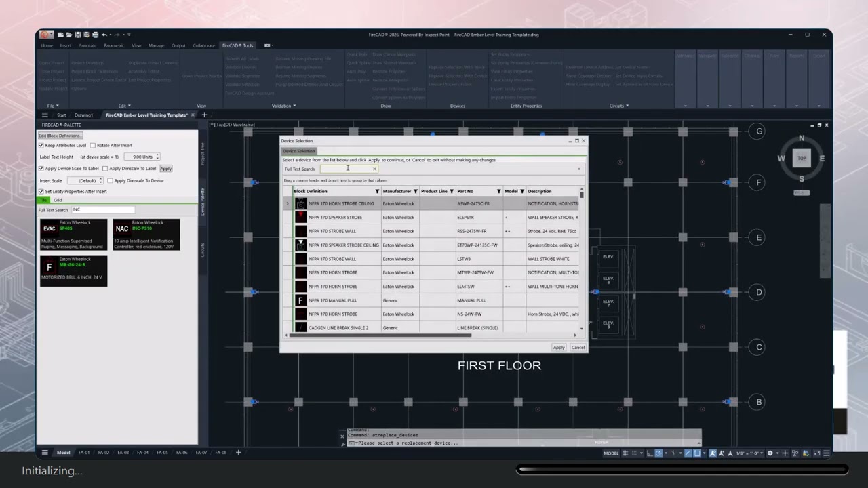Toggle polar tracking icon in status bar
Viewport: 868px width, 488px height.
(x=658, y=453)
